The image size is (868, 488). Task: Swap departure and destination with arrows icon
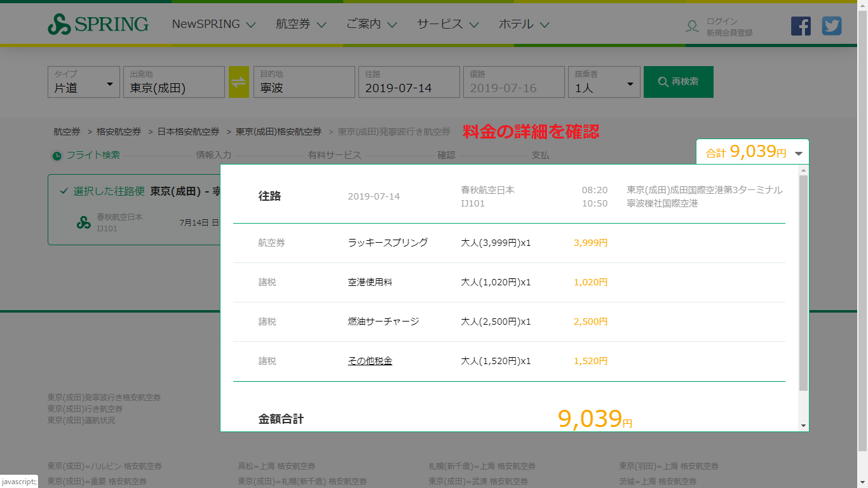click(239, 82)
